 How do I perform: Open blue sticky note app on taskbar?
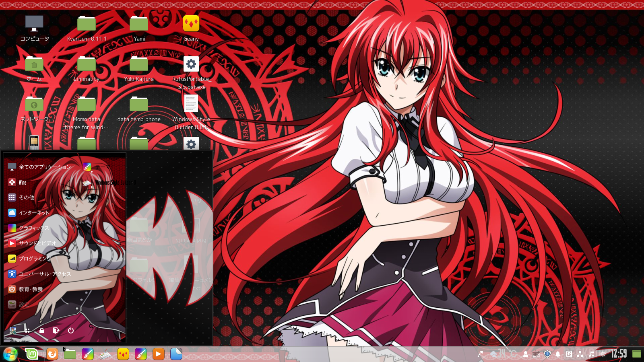(x=176, y=354)
